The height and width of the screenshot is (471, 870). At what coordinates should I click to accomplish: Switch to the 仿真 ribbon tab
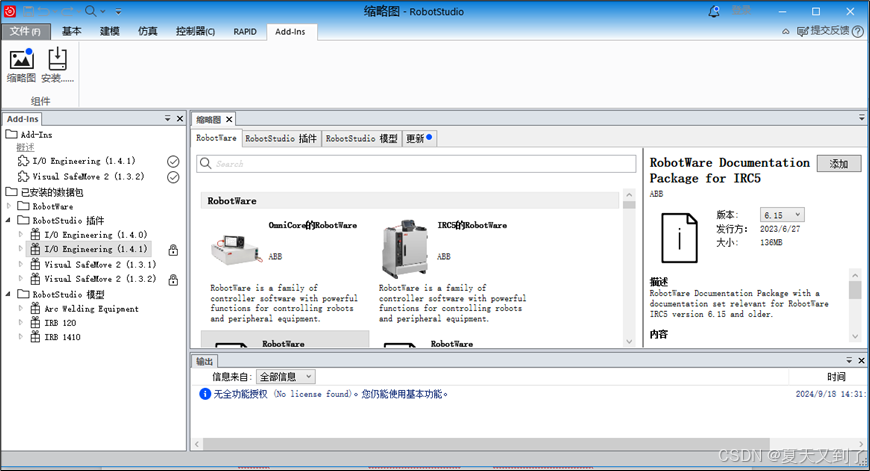(148, 32)
